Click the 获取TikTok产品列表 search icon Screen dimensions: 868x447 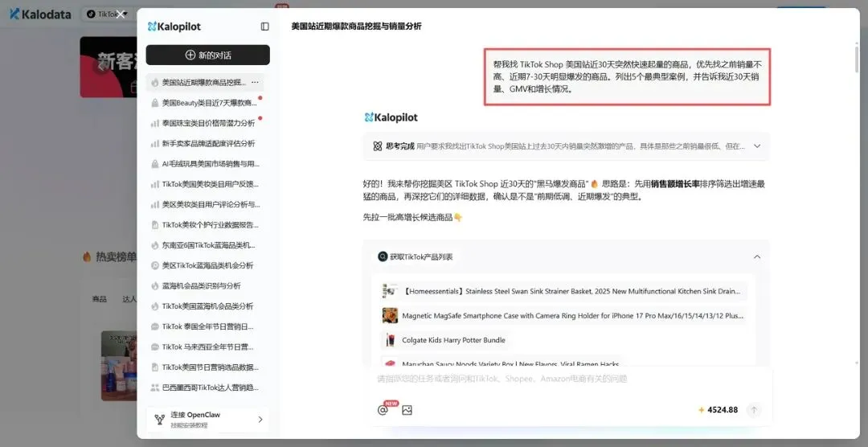click(x=383, y=256)
